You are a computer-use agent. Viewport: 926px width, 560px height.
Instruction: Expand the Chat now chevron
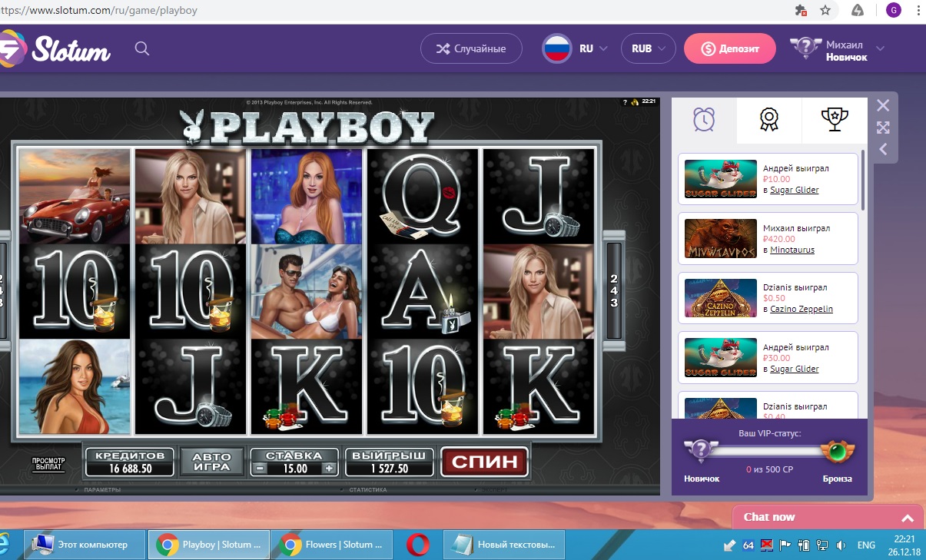tap(908, 519)
